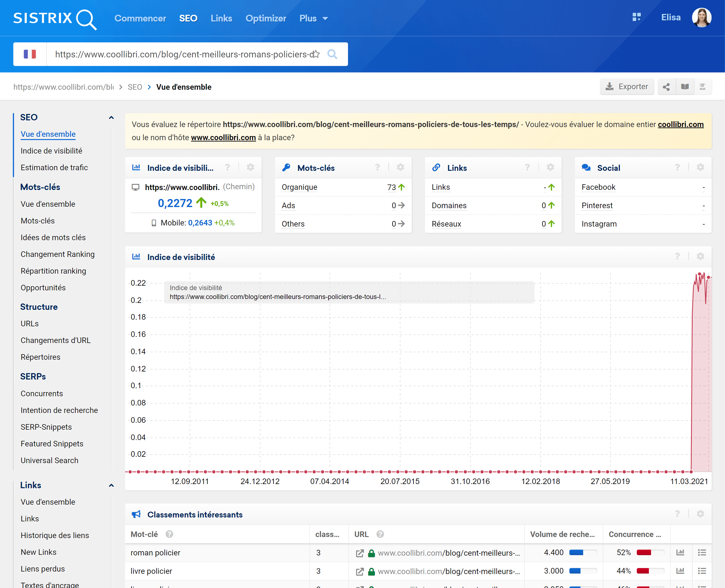Open the Optimizer top navigation tab

(266, 18)
